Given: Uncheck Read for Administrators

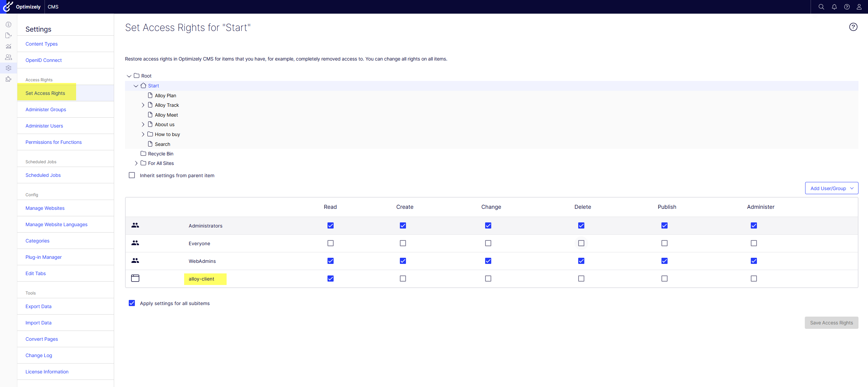Looking at the screenshot, I should (331, 225).
